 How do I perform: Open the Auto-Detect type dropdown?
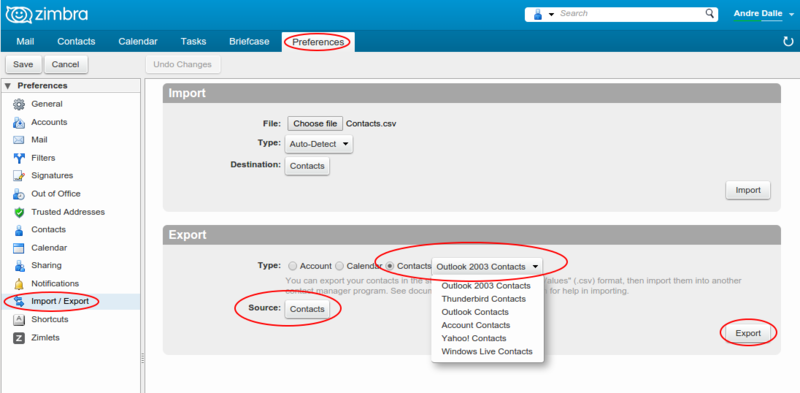pos(318,144)
